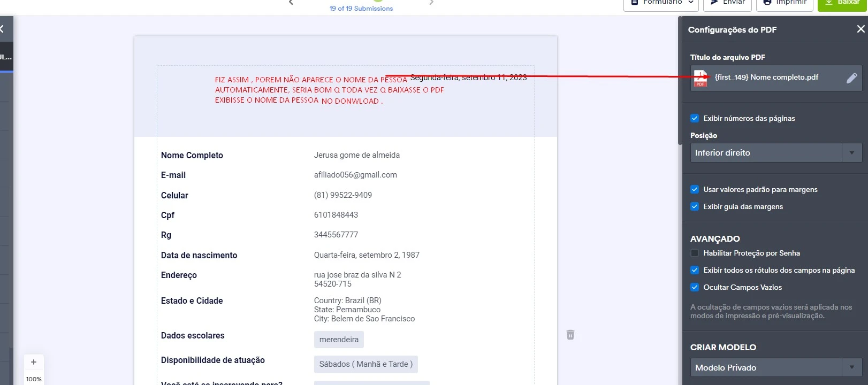Click the settings panel vertical scrollbar

tap(680, 80)
